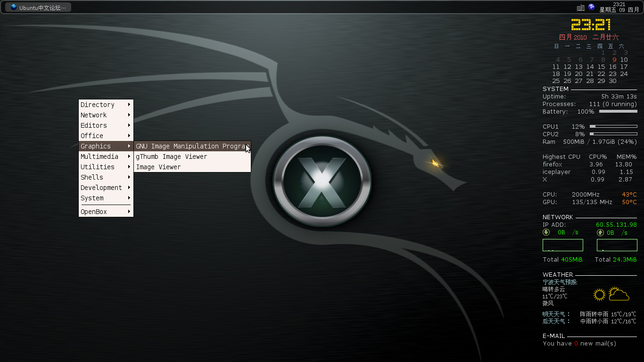The height and width of the screenshot is (362, 644).
Task: Expand the arrow beside System
Action: (x=129, y=198)
